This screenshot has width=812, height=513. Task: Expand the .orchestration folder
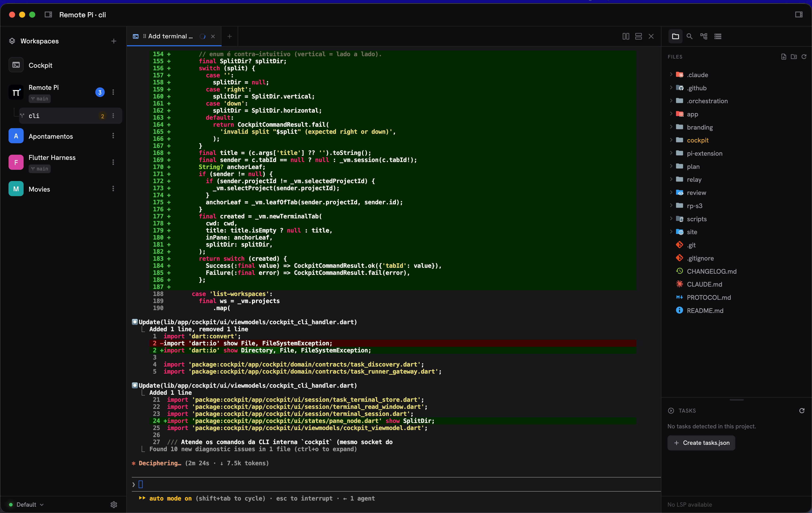(x=671, y=101)
